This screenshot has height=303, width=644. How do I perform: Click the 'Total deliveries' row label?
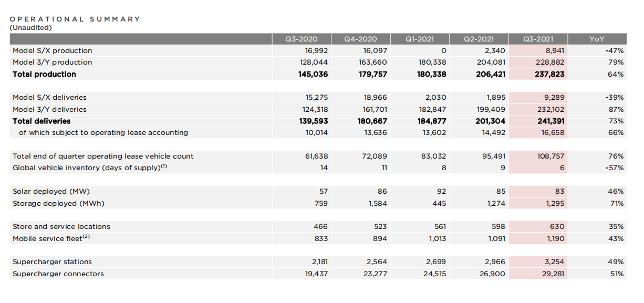click(41, 121)
